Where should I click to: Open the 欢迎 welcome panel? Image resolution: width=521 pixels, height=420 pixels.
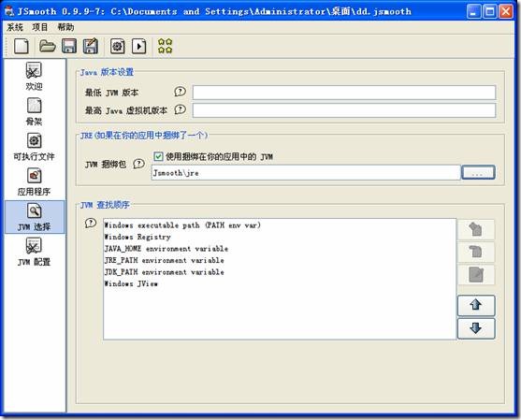pos(34,77)
